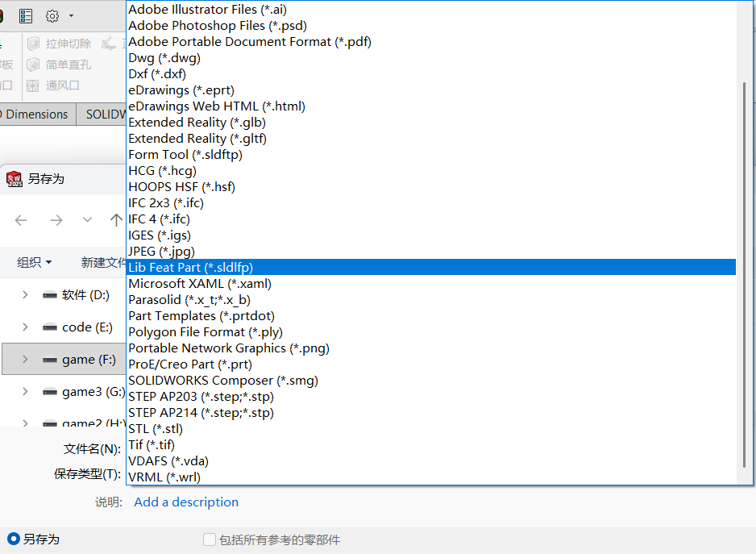
Task: Expand the game3 (G:) drive
Action: 25,391
